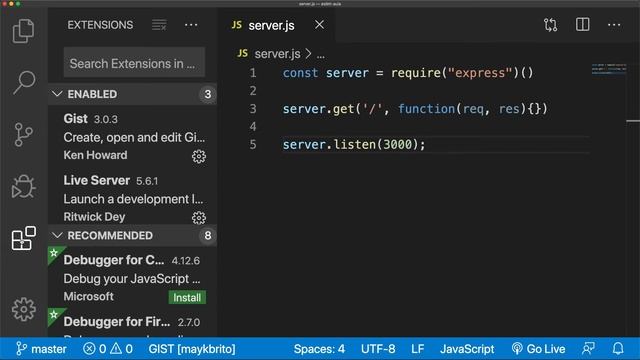Image resolution: width=640 pixels, height=360 pixels.
Task: Click the code minimap preview
Action: pyautogui.click(x=609, y=69)
